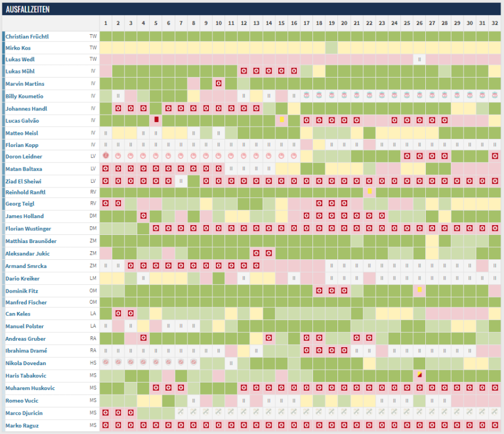The image size is (504, 434).
Task: Click the yellow card icon in Reinhold Ranftl's row
Action: pyautogui.click(x=369, y=192)
